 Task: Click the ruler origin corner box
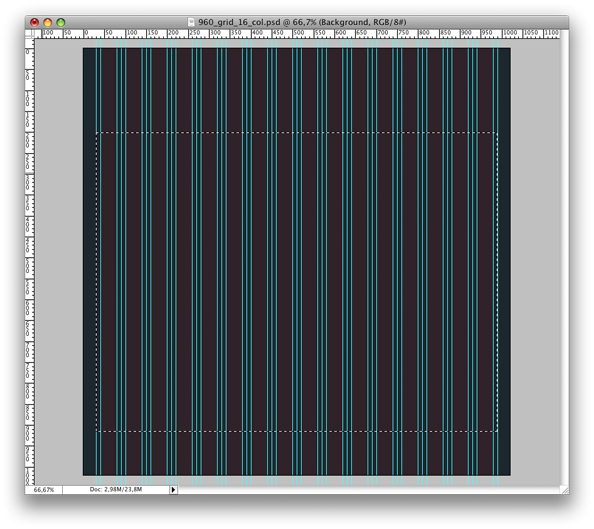30,34
